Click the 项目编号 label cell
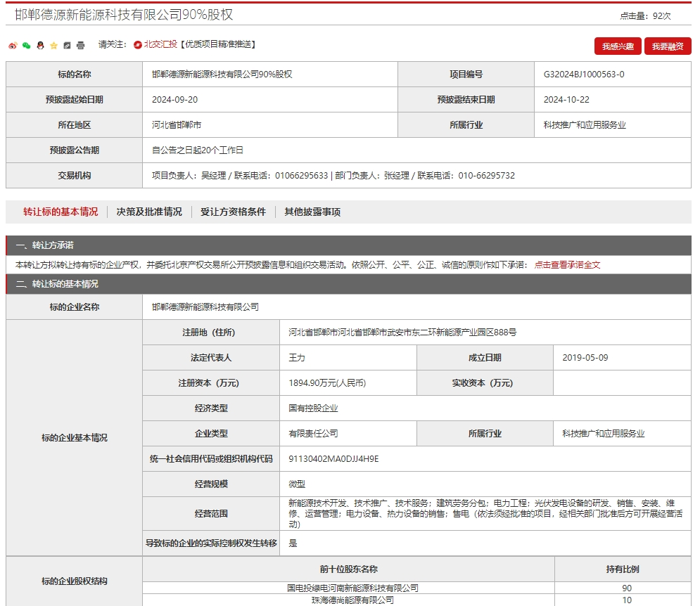This screenshot has height=606, width=700. [x=466, y=74]
